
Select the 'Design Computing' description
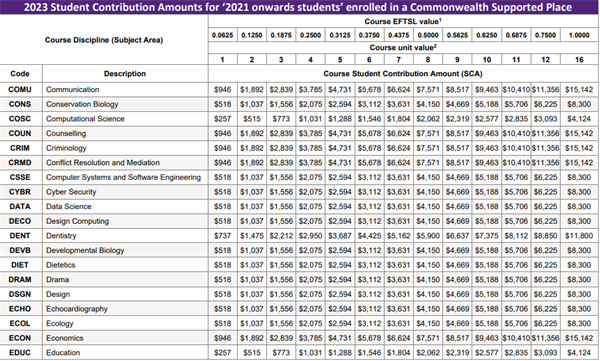pos(78,221)
